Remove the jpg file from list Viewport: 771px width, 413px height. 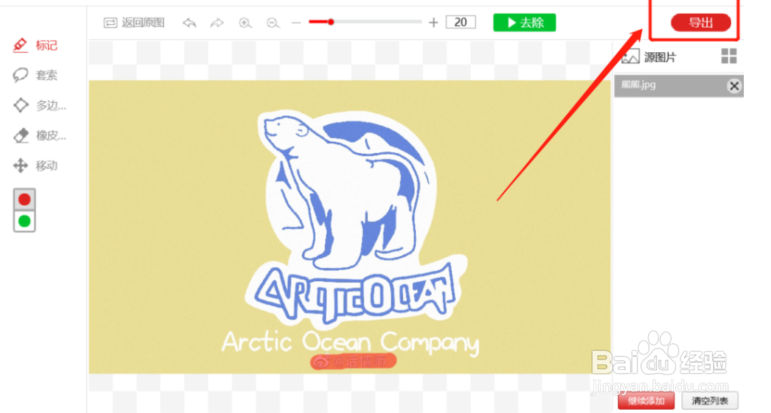click(x=734, y=86)
